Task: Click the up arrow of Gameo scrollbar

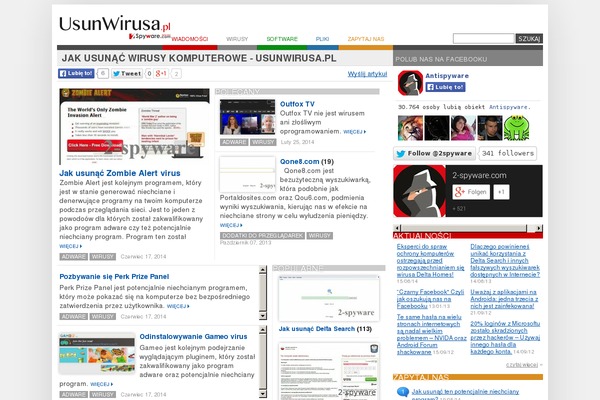Action: point(262,330)
